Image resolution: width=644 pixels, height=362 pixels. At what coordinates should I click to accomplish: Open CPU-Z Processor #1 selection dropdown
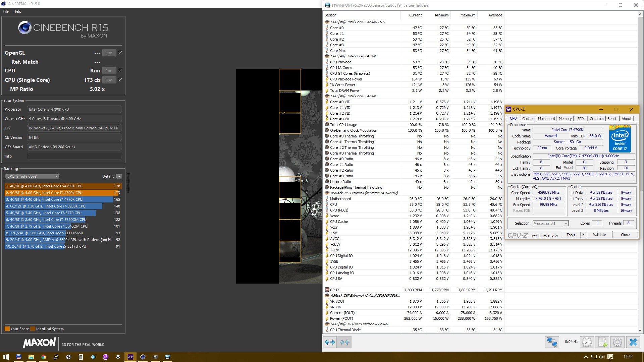coord(550,224)
